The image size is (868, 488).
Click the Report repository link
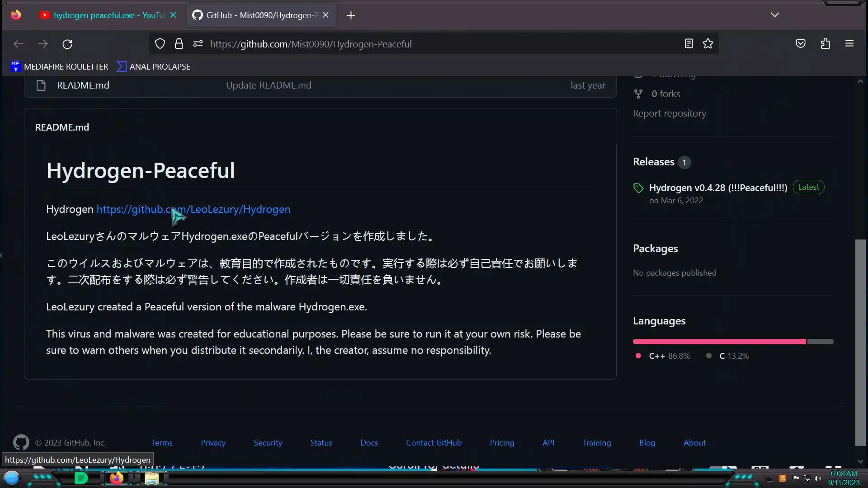[670, 113]
